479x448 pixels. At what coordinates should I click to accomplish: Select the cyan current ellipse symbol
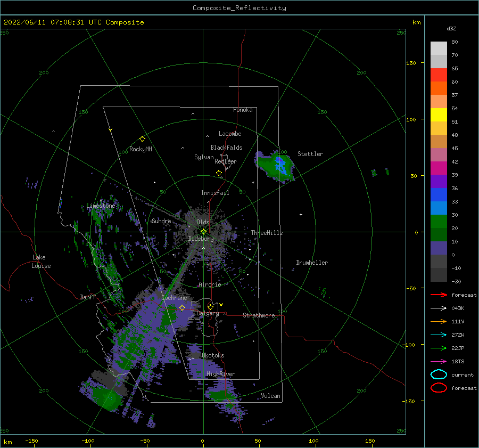[x=439, y=374]
